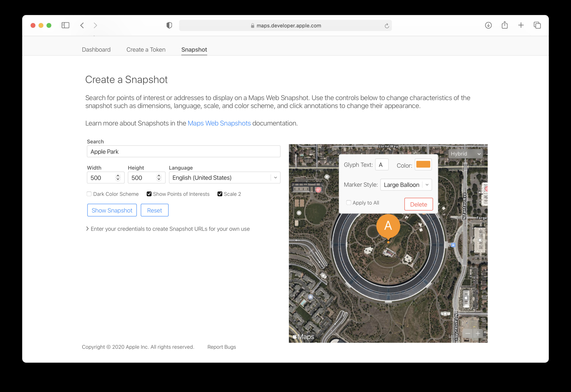Click the Search field with Apple Park

[x=184, y=152]
